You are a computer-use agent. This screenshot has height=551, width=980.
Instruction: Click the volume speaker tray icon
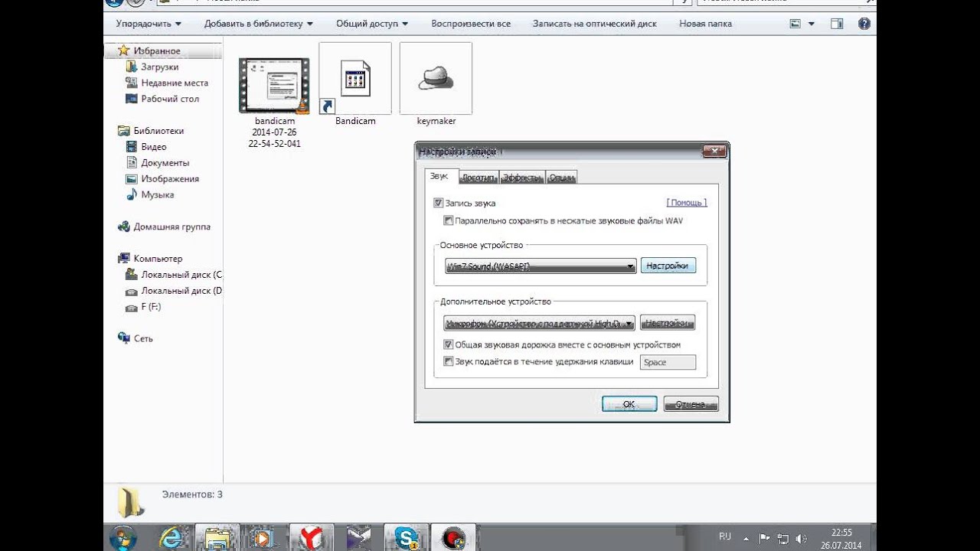pos(801,538)
